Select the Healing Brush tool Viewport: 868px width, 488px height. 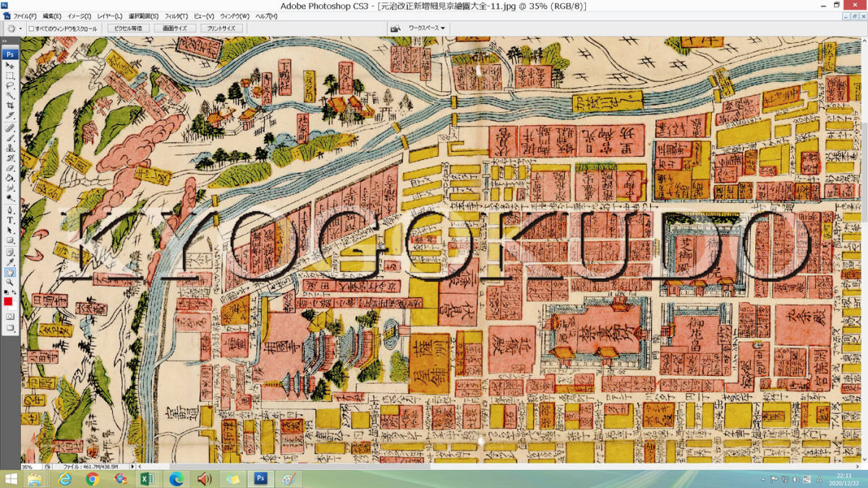pos(10,127)
